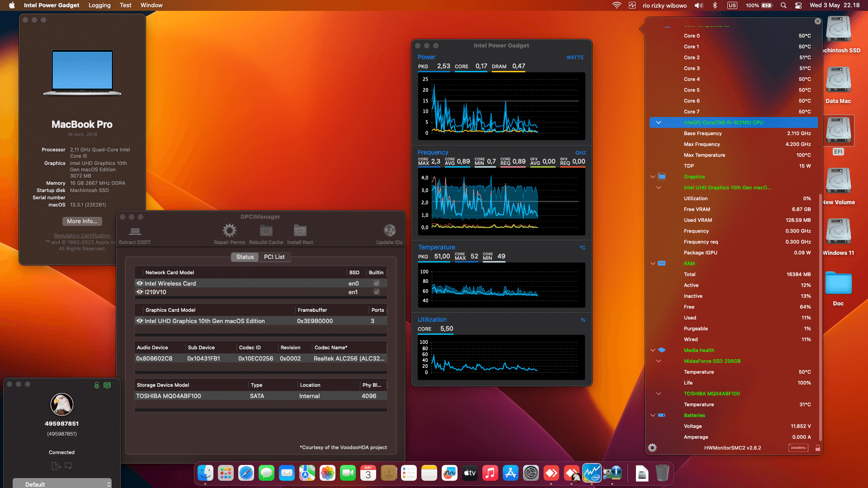Select the TOSHIBA MQ04ABF100 storage row
The width and height of the screenshot is (868, 488).
coord(260,396)
